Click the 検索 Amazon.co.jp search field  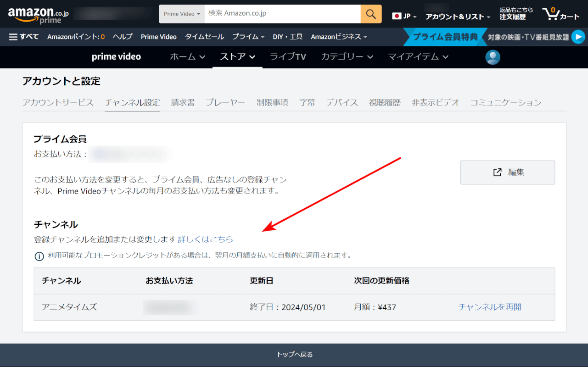point(283,14)
